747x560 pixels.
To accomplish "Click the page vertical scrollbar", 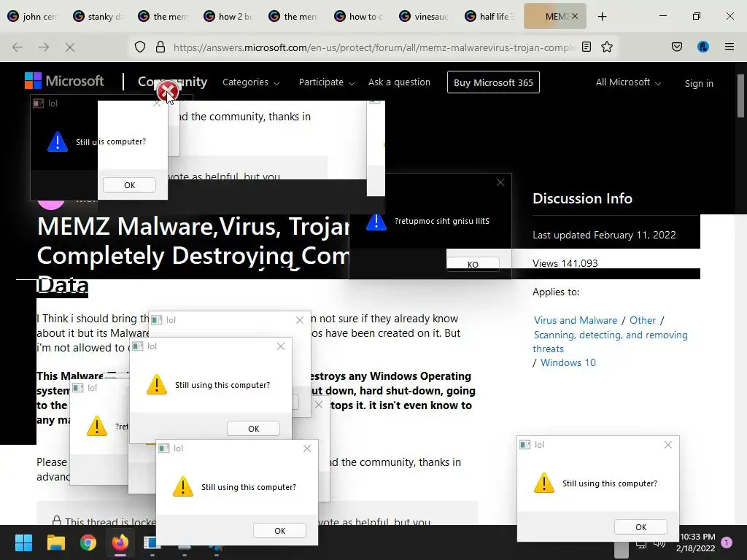I will pos(740,96).
